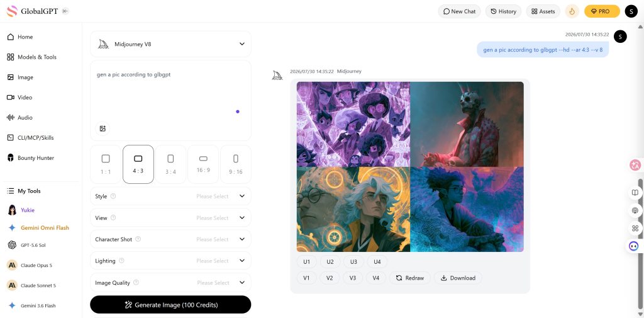Screen dimensions: 644x318
Task: Select the 9:16 aspect ratio
Action: [x=236, y=164]
